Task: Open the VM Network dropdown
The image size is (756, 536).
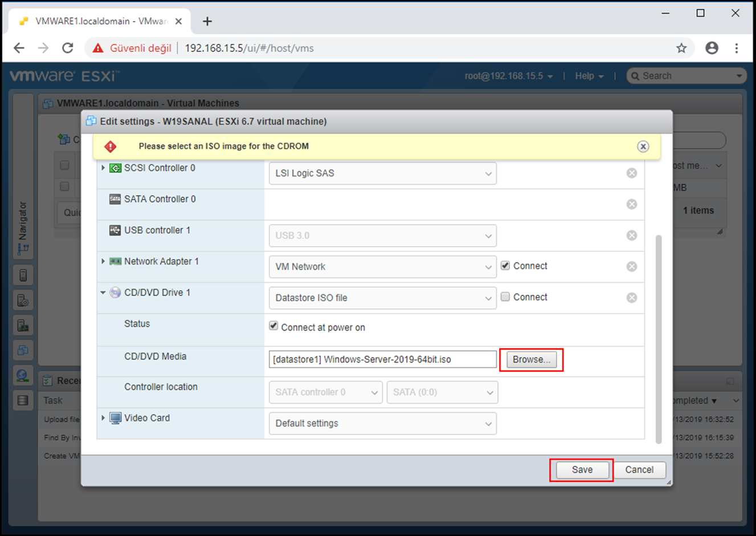Action: click(x=382, y=267)
